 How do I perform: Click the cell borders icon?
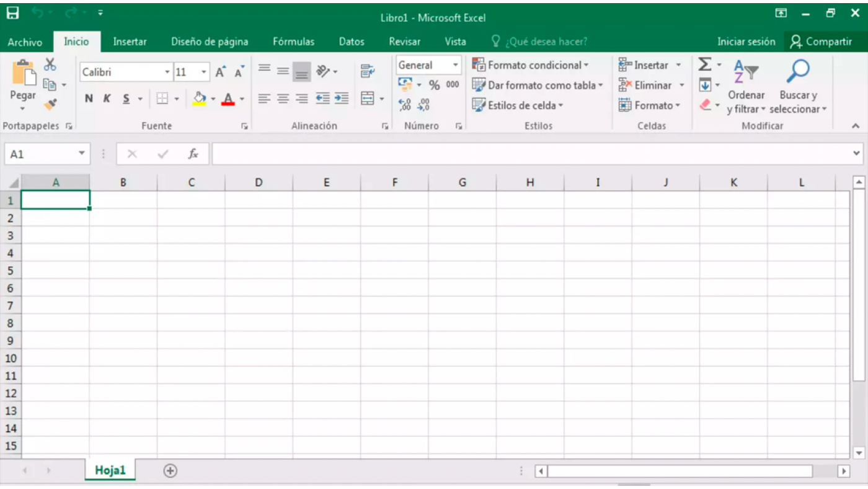click(x=162, y=99)
